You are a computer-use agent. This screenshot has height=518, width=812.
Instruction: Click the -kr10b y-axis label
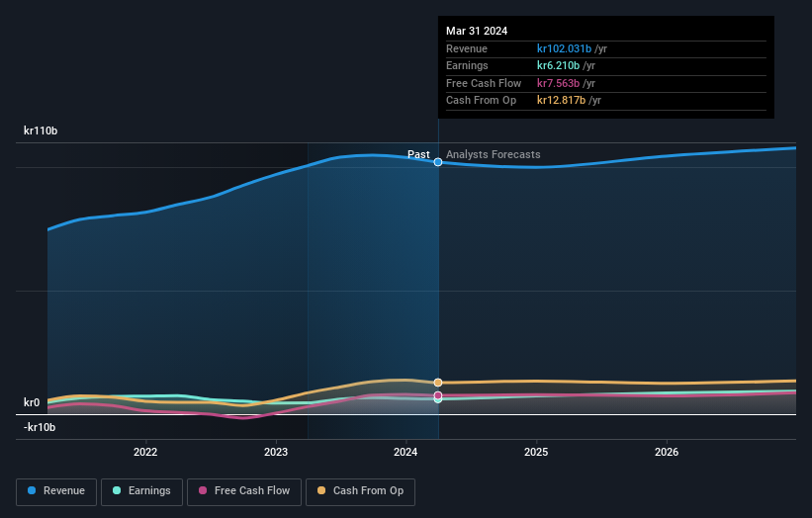40,427
